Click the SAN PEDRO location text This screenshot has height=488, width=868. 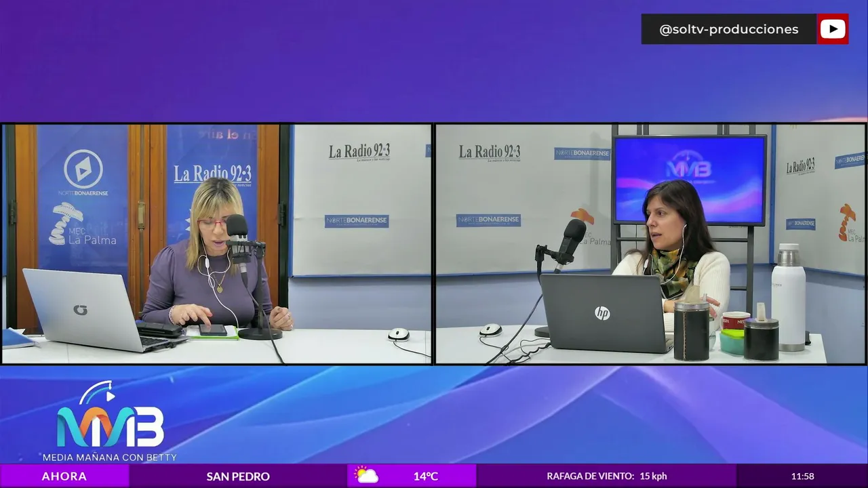tap(238, 476)
